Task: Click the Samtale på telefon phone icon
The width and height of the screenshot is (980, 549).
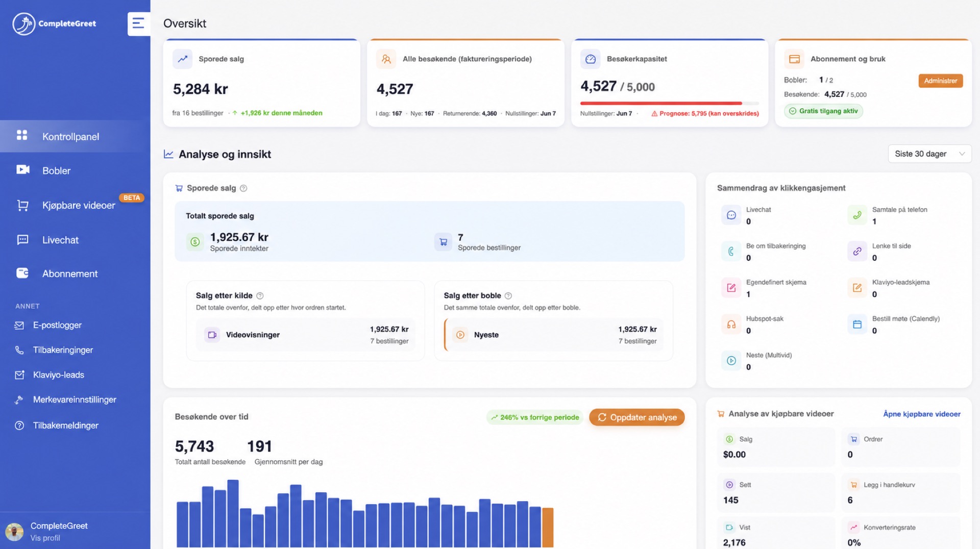Action: (x=857, y=215)
